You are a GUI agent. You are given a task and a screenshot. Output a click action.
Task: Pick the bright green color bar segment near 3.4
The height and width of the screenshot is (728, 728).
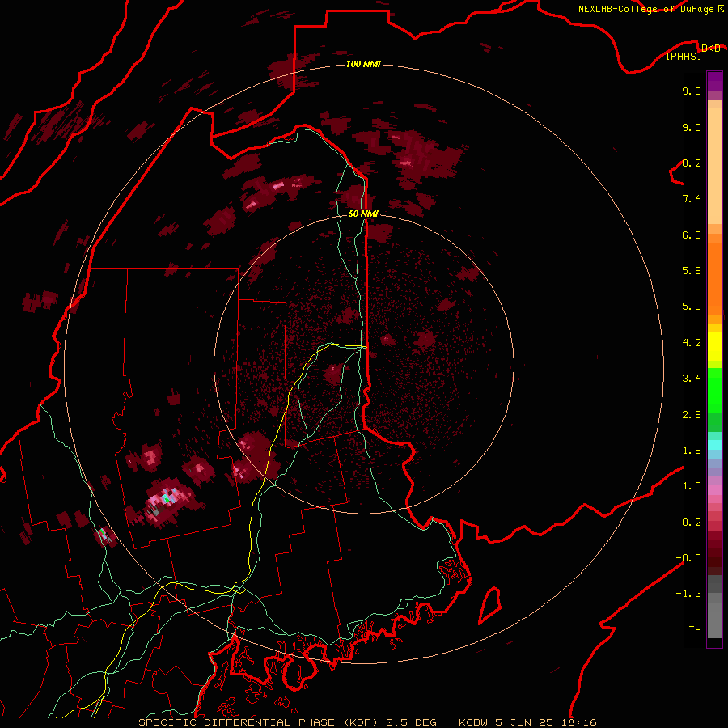click(714, 390)
